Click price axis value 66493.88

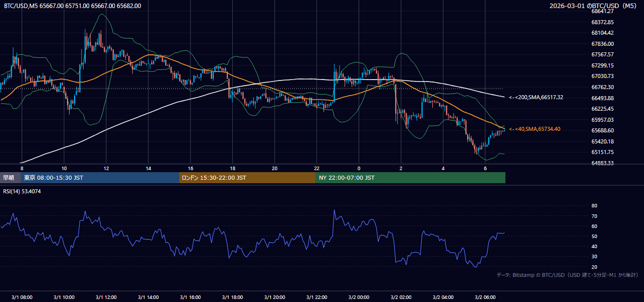pyautogui.click(x=602, y=98)
